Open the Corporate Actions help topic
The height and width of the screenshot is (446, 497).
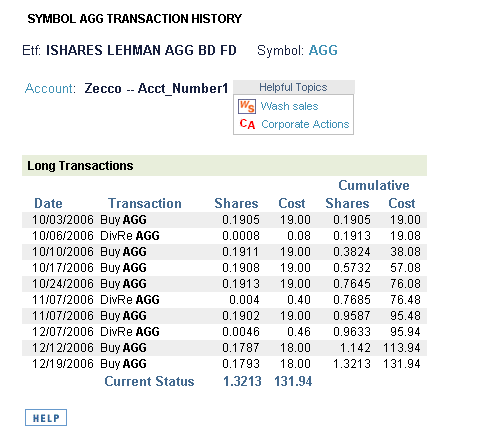click(x=305, y=124)
